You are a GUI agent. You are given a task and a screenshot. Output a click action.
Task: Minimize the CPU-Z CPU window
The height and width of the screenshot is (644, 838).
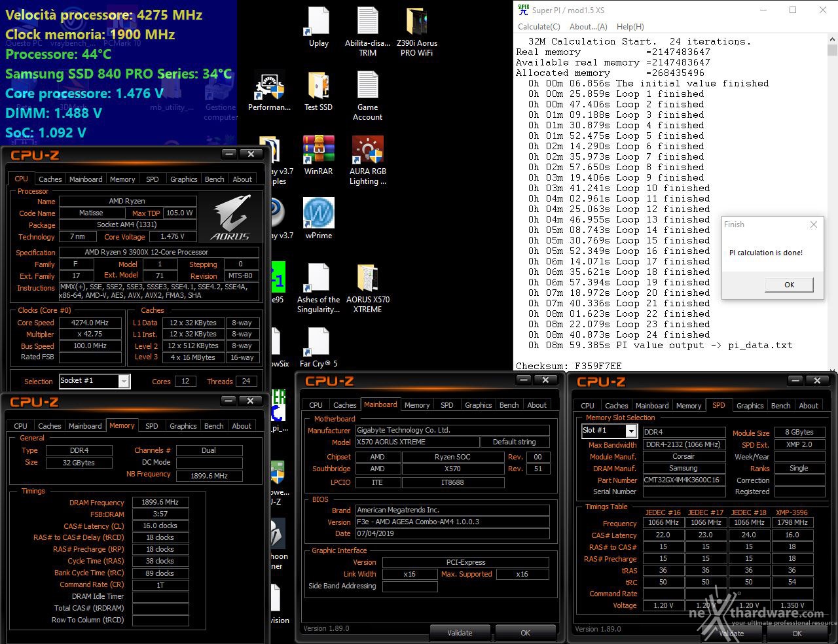coord(229,154)
